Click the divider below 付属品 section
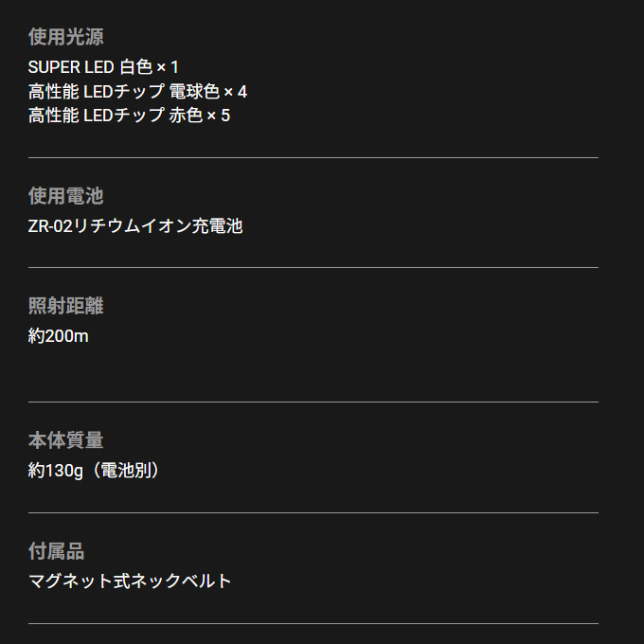 [313, 623]
